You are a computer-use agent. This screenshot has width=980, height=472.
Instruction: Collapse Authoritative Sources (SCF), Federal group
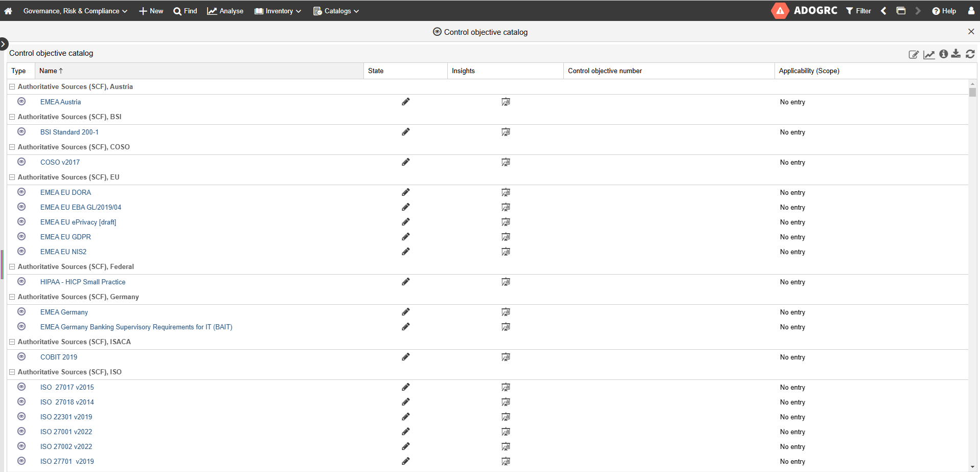[12, 267]
